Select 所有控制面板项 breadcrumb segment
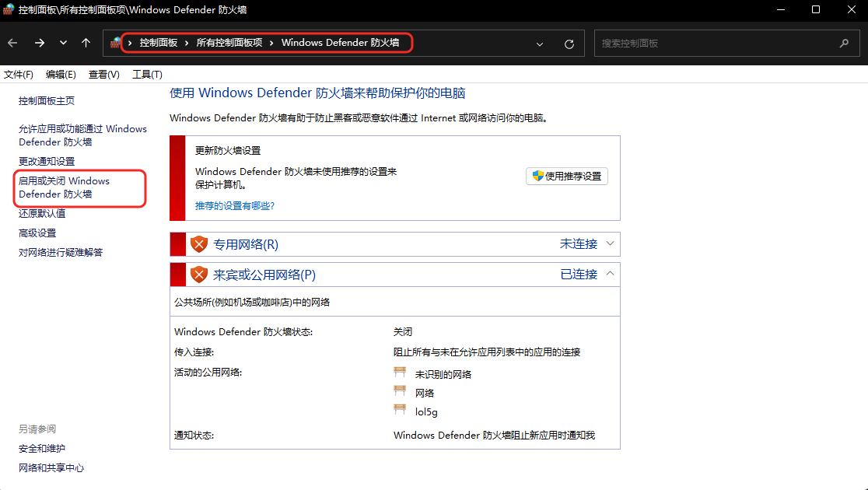868x490 pixels. (x=229, y=43)
